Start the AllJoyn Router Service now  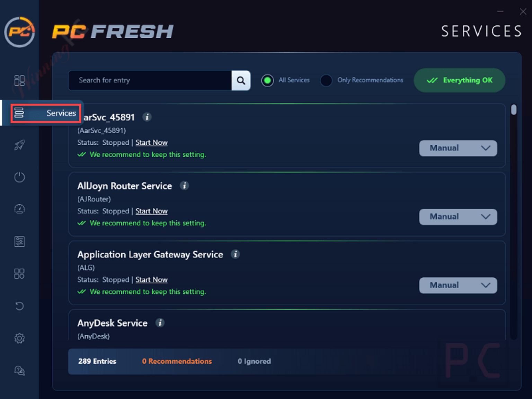151,211
